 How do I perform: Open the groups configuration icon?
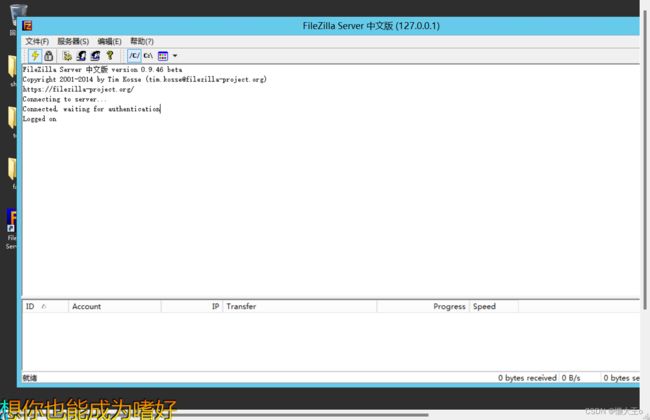pos(95,56)
